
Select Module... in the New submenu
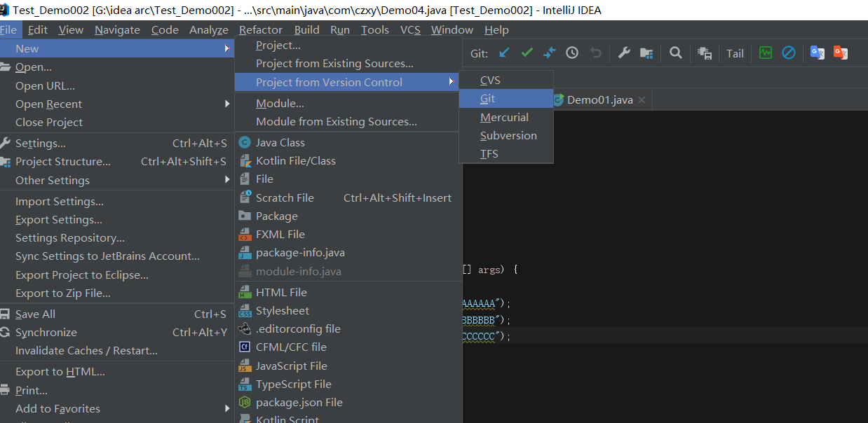pyautogui.click(x=347, y=103)
